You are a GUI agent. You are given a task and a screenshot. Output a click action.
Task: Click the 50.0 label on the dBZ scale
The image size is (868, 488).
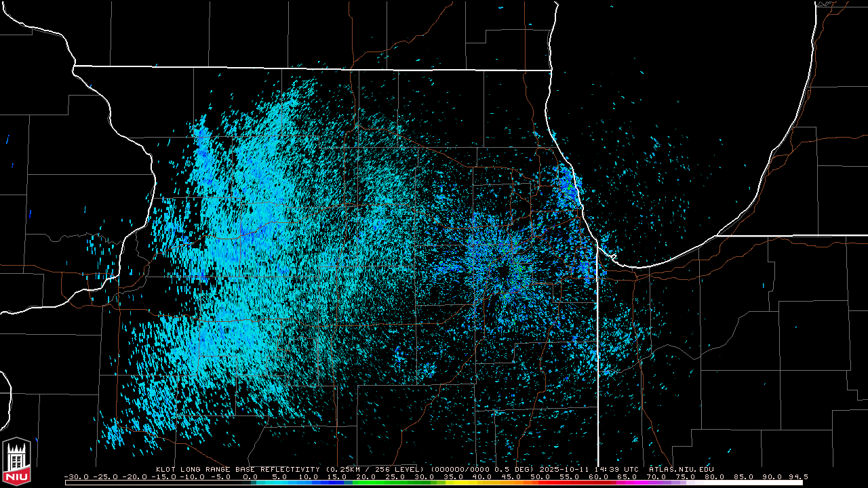point(540,476)
